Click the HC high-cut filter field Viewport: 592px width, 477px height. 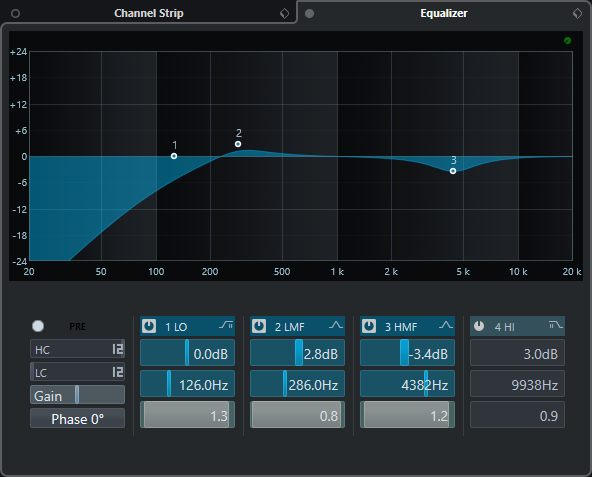(x=77, y=349)
